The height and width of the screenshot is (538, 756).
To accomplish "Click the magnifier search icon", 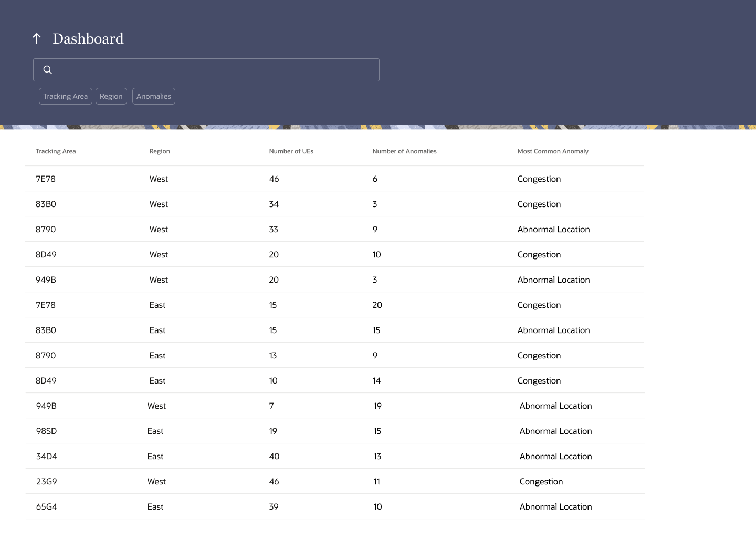I will pos(47,70).
